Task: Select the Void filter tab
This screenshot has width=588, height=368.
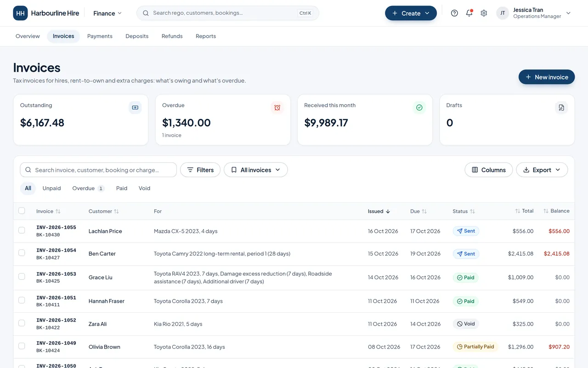Action: pyautogui.click(x=144, y=189)
